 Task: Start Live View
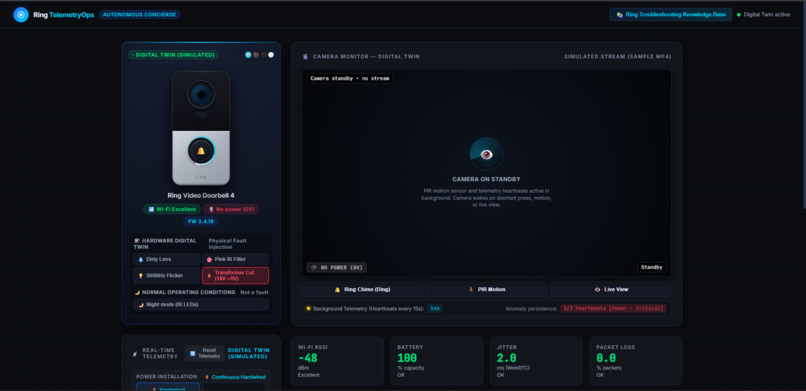pyautogui.click(x=611, y=289)
